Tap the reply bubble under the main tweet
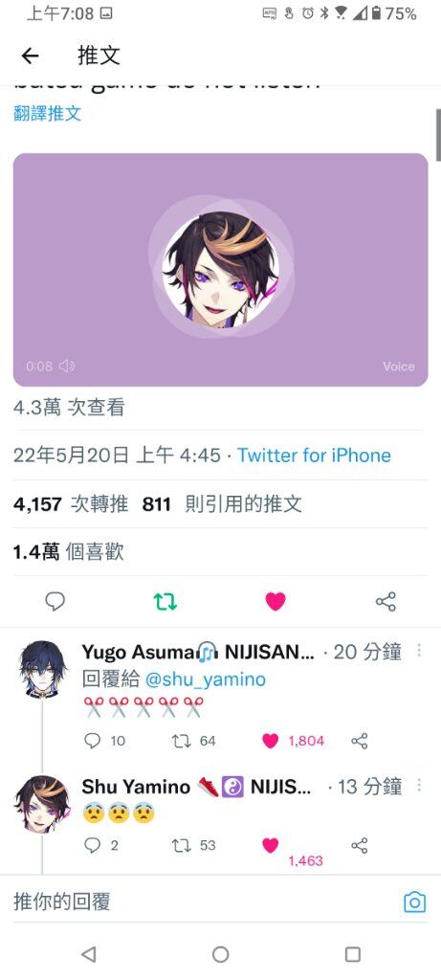 tap(55, 601)
